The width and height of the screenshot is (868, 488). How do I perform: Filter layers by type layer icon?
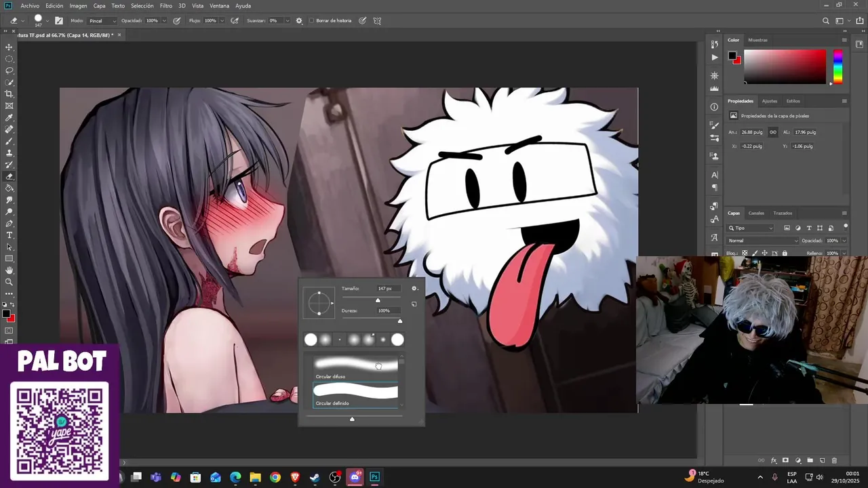coord(809,228)
